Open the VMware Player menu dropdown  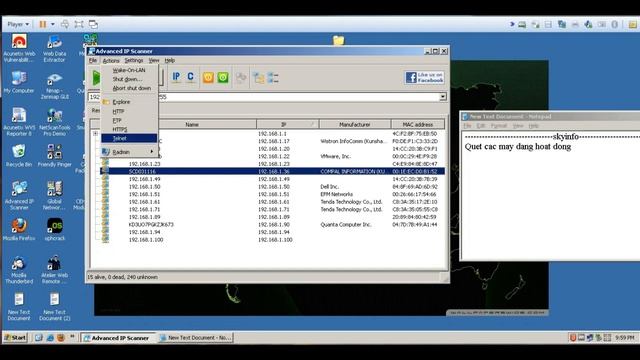click(18, 24)
